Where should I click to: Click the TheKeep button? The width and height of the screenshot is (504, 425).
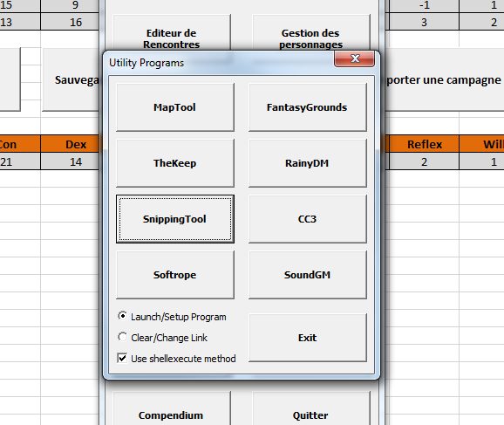(175, 163)
